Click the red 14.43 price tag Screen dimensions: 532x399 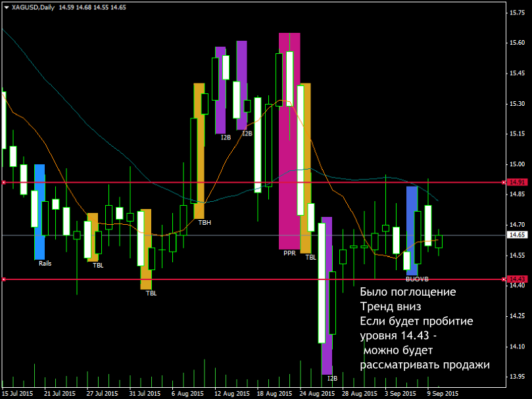[517, 279]
